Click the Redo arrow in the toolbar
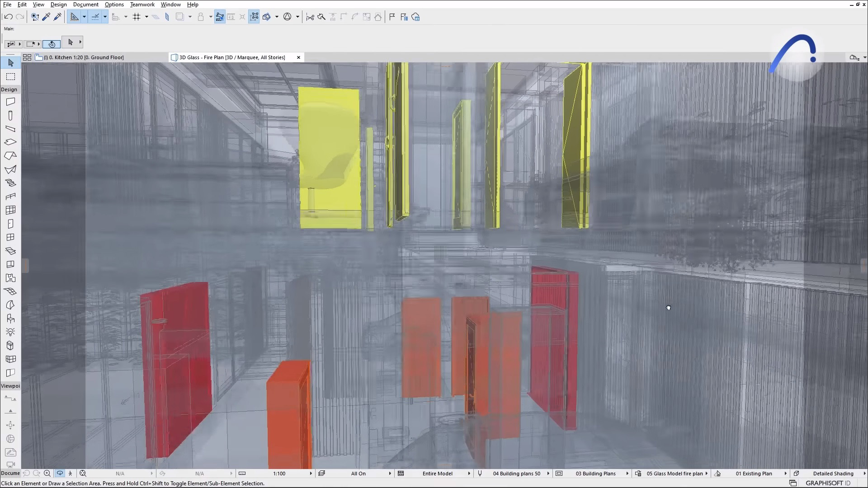This screenshot has width=868, height=488. [x=20, y=17]
